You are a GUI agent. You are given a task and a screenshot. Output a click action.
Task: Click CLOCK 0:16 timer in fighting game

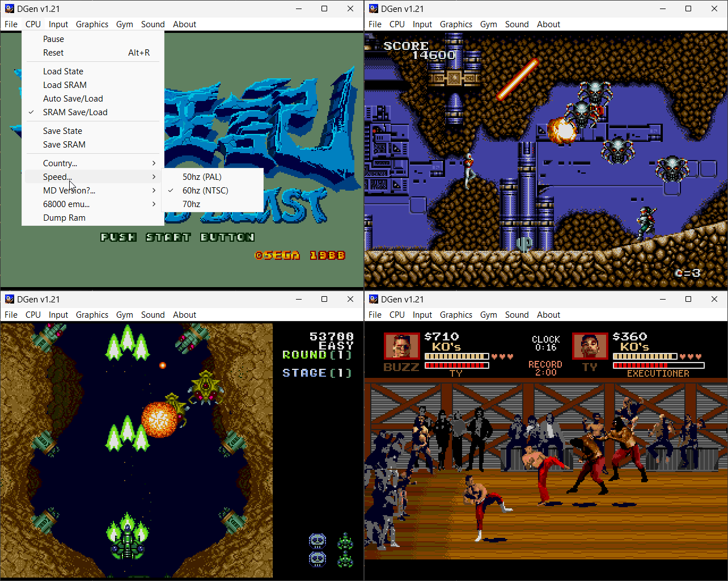pos(545,343)
